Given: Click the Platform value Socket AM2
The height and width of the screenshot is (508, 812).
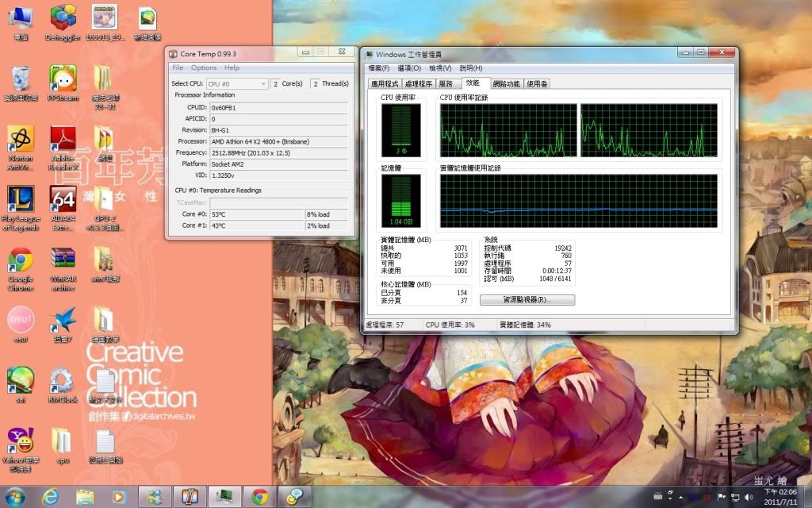Looking at the screenshot, I should click(278, 164).
